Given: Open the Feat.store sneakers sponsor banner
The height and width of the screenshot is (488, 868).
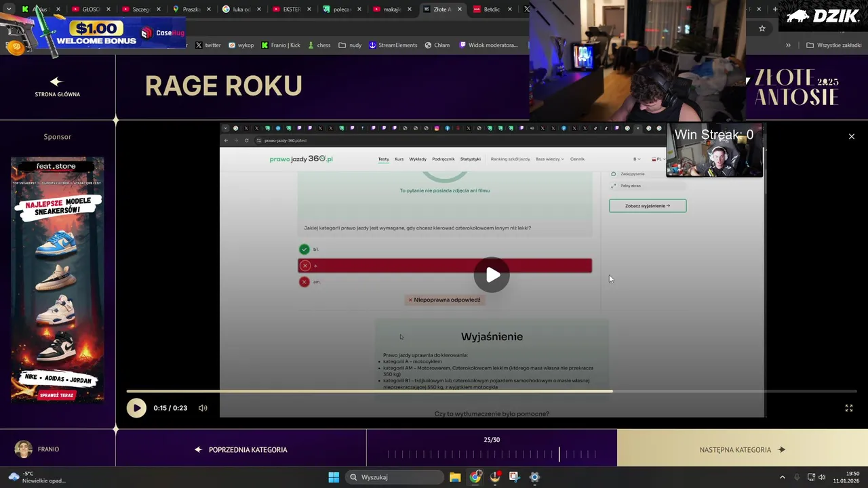Looking at the screenshot, I should (x=58, y=279).
